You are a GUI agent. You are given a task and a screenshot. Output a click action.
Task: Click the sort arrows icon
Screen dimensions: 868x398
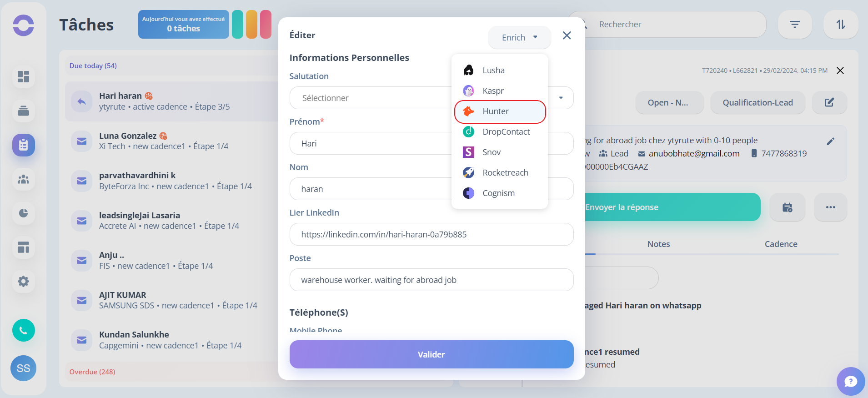coord(841,25)
